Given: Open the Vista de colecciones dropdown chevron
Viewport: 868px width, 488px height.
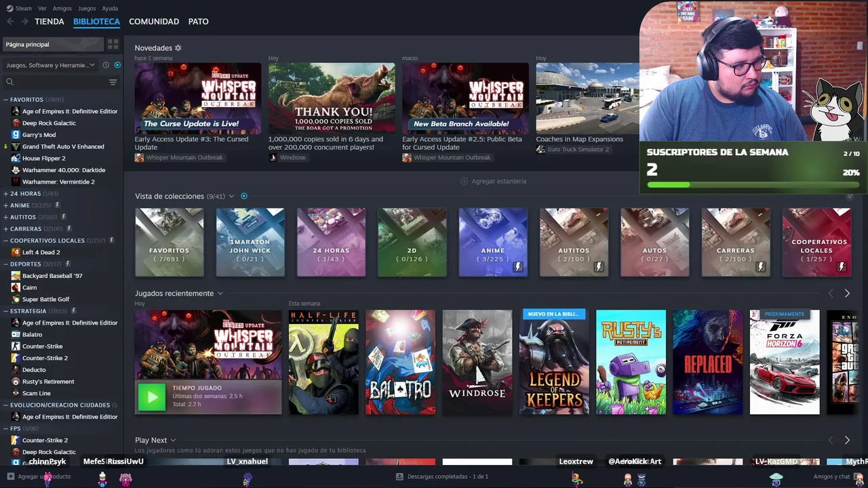Looking at the screenshot, I should click(231, 196).
